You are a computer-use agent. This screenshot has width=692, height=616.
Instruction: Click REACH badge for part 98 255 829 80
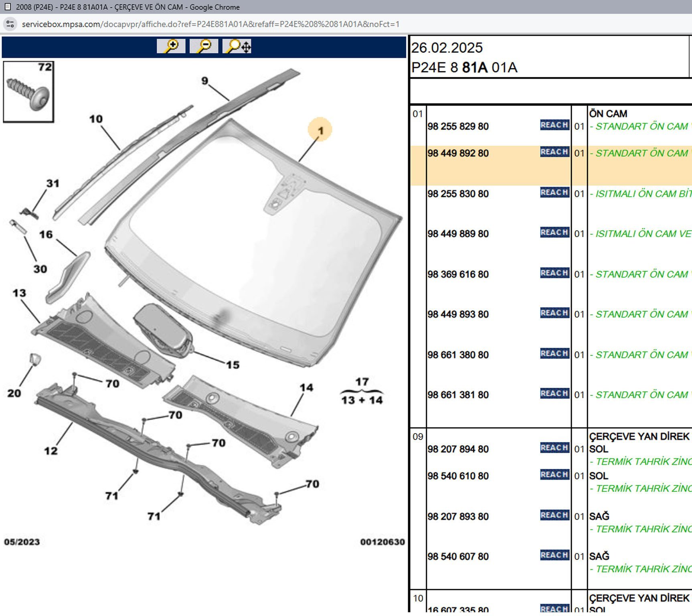pyautogui.click(x=554, y=125)
